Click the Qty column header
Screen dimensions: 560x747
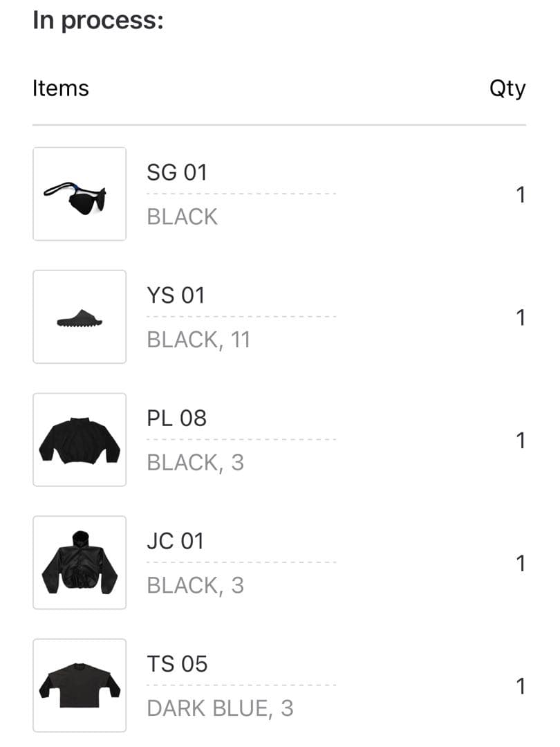click(509, 88)
